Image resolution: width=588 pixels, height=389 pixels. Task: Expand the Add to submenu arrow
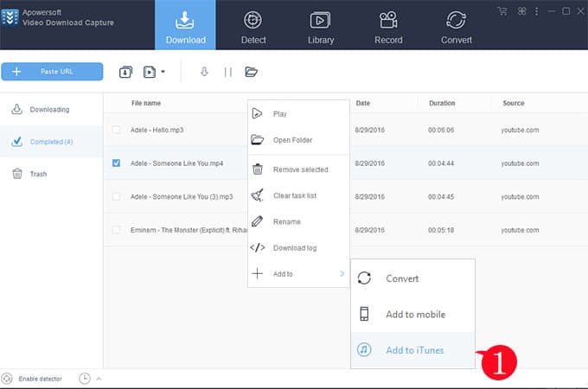(x=342, y=274)
